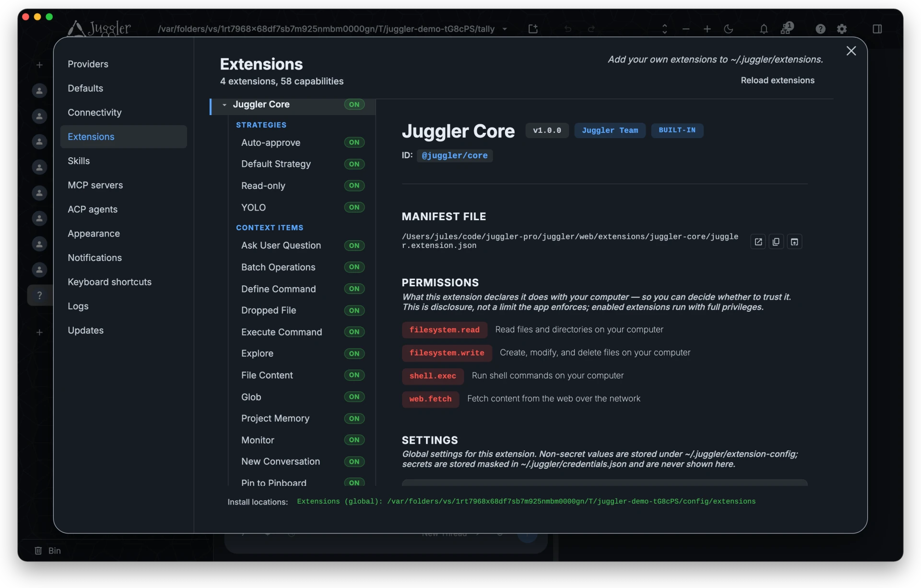921x588 pixels.
Task: Open notifications via the bell icon
Action: tap(764, 29)
